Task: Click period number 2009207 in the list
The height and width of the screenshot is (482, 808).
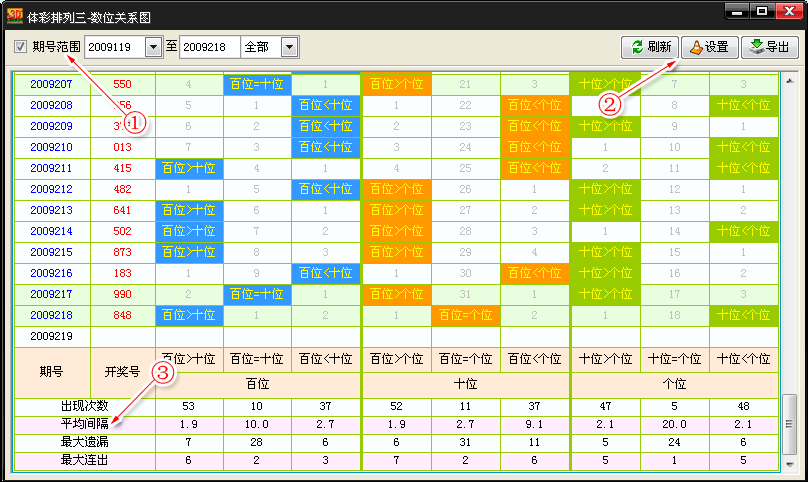Action: click(50, 85)
